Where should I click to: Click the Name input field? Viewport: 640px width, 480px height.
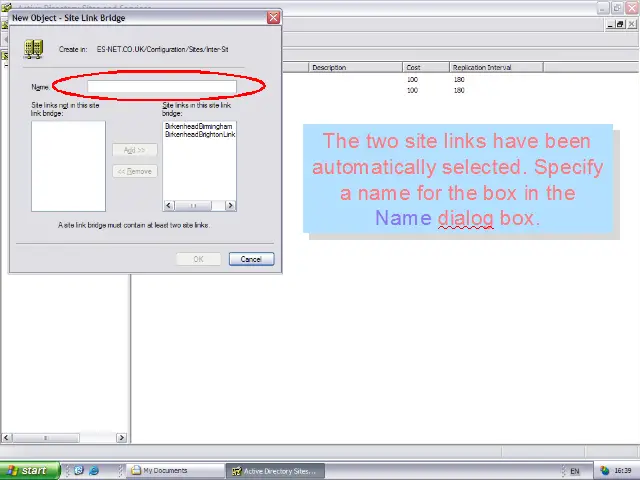click(161, 87)
